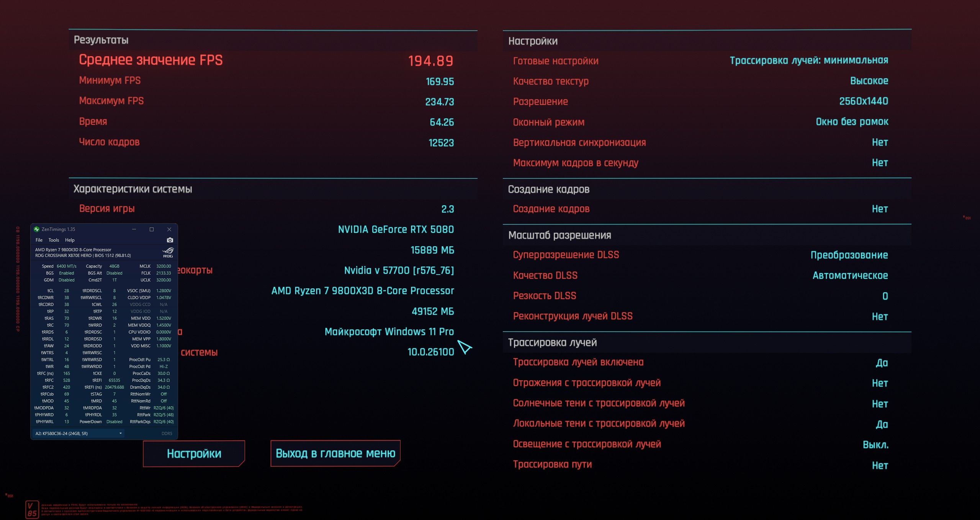Select the Среднее значение FPS value 194.89

pyautogui.click(x=430, y=61)
